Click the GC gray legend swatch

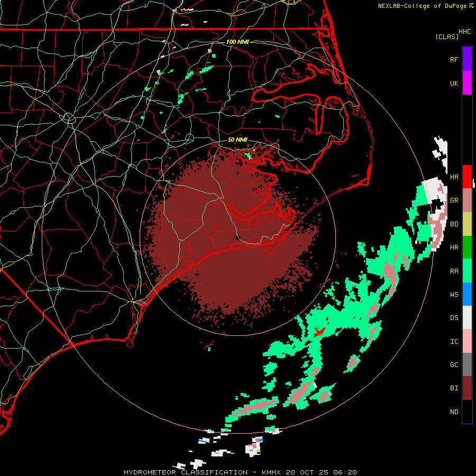pyautogui.click(x=467, y=364)
